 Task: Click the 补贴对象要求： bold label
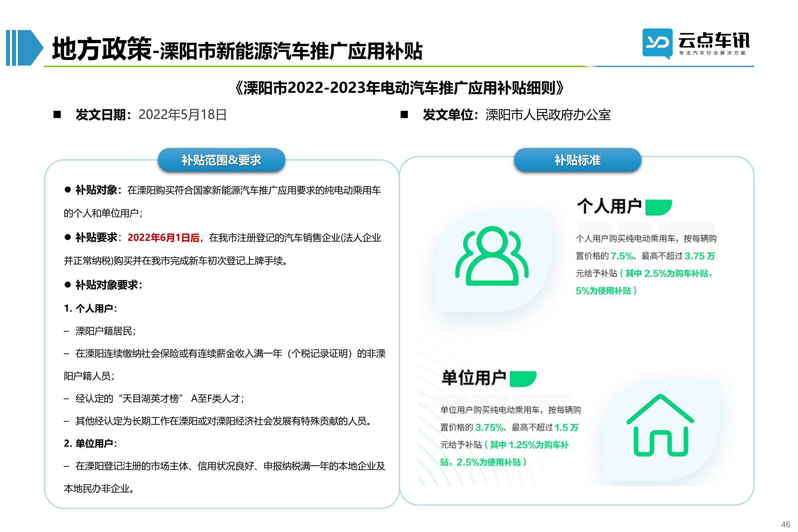109,285
